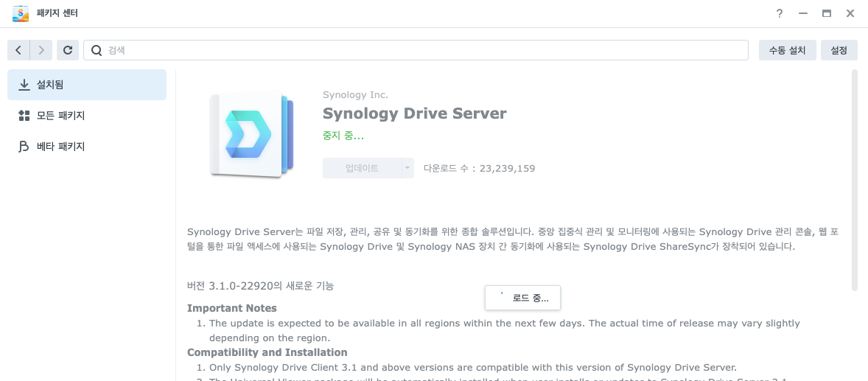The width and height of the screenshot is (868, 381).
Task: Expand the dropdown arrow beside 업데이트
Action: click(x=407, y=168)
